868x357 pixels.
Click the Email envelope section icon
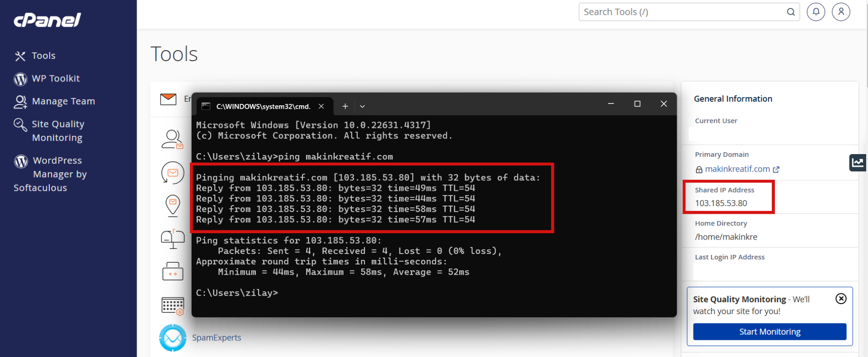168,99
